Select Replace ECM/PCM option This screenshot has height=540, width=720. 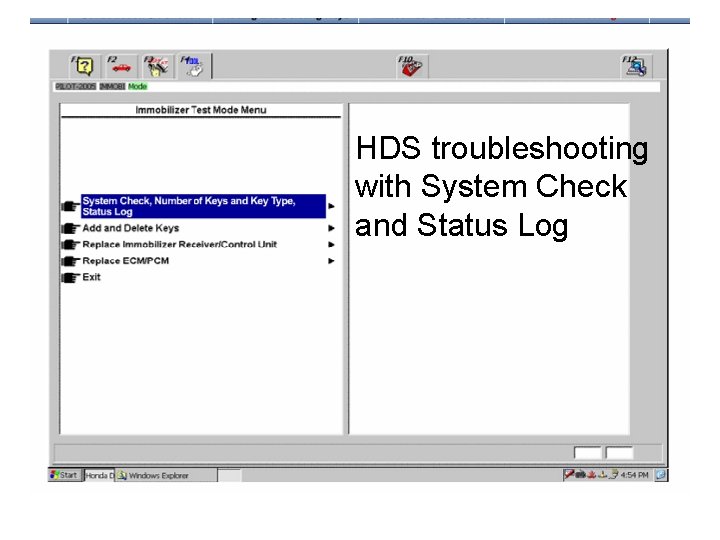coord(126,261)
